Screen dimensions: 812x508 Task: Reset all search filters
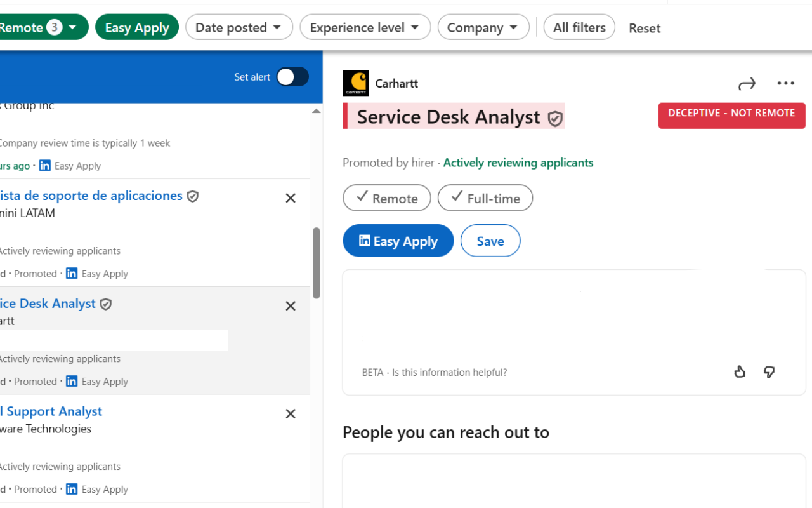pos(645,28)
